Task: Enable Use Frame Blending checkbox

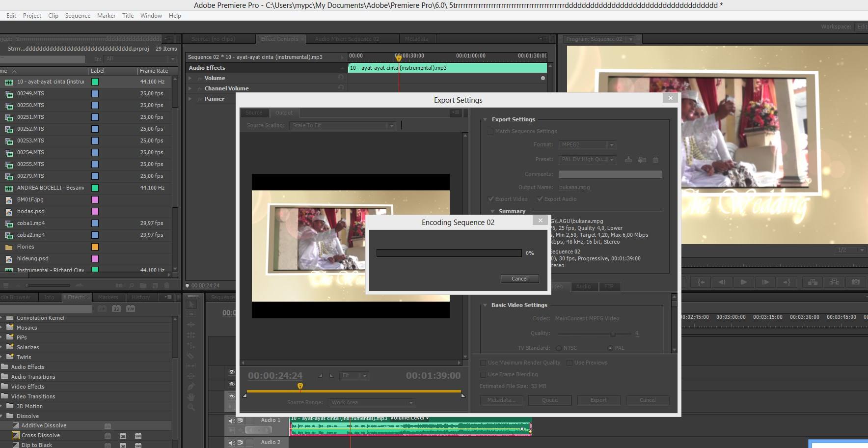Action: [x=483, y=374]
